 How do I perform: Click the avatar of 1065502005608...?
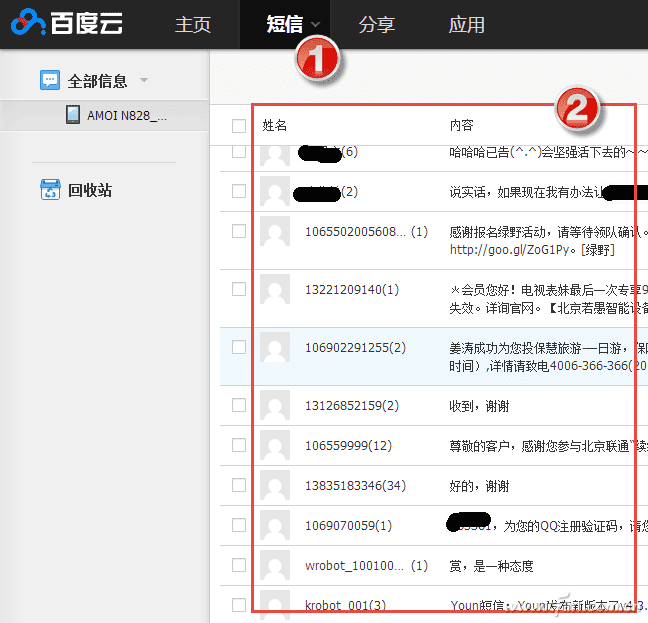pyautogui.click(x=275, y=231)
